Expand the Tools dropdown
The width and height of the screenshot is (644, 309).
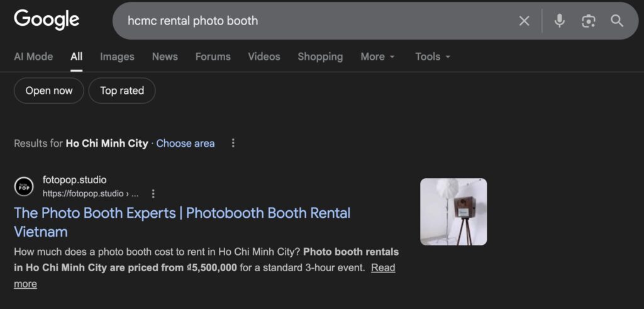[433, 57]
